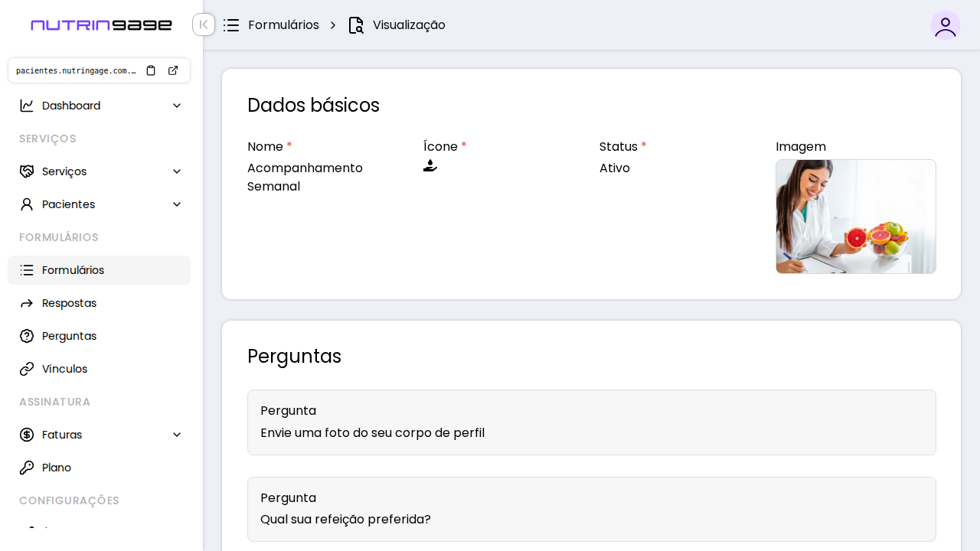Click the breadcrumb Formulários list icon

click(x=231, y=25)
